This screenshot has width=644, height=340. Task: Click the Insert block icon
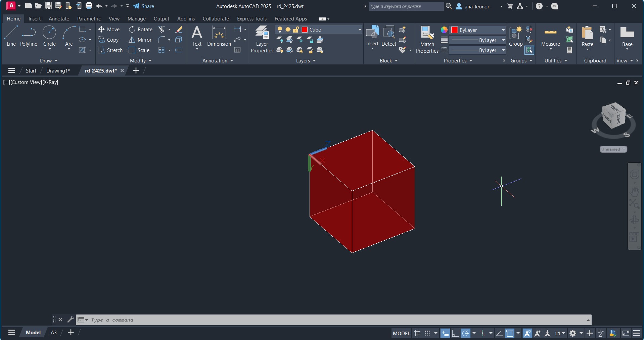point(372,36)
